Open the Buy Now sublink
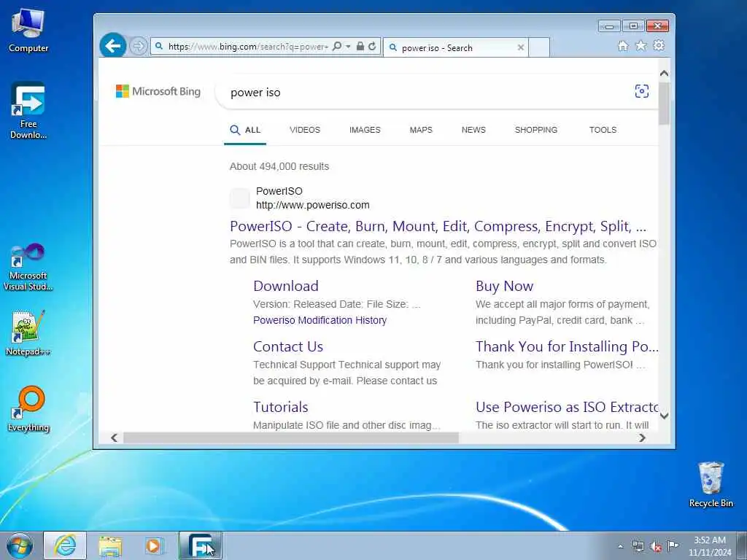Image resolution: width=747 pixels, height=560 pixels. coord(505,286)
